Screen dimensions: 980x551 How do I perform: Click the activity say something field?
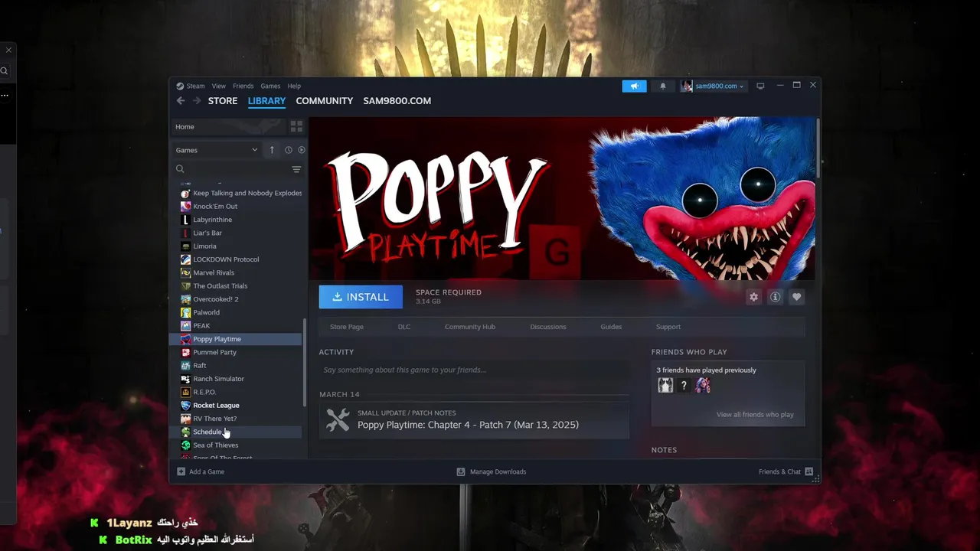(474, 370)
